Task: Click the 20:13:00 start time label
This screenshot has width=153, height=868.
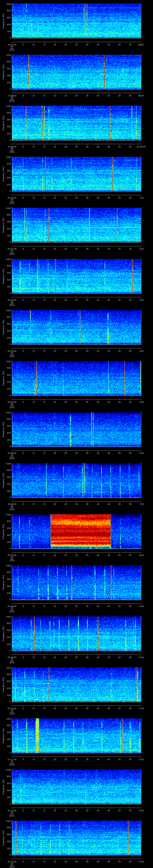Action: tap(12, 862)
